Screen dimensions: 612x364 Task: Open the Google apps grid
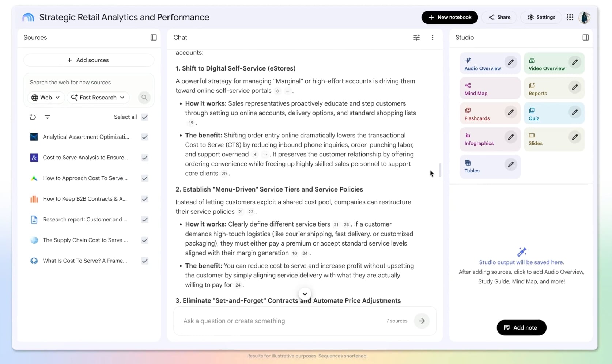(570, 17)
